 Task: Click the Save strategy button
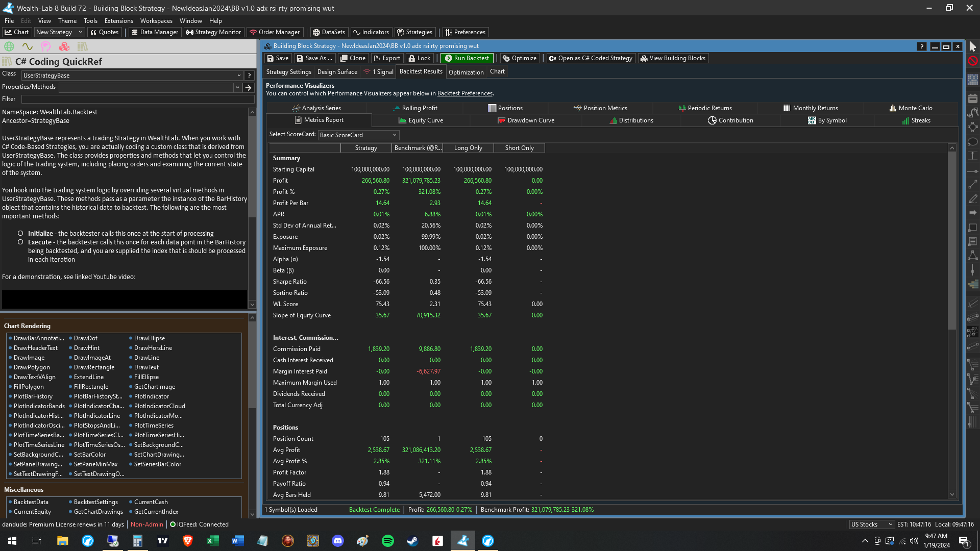(x=278, y=58)
